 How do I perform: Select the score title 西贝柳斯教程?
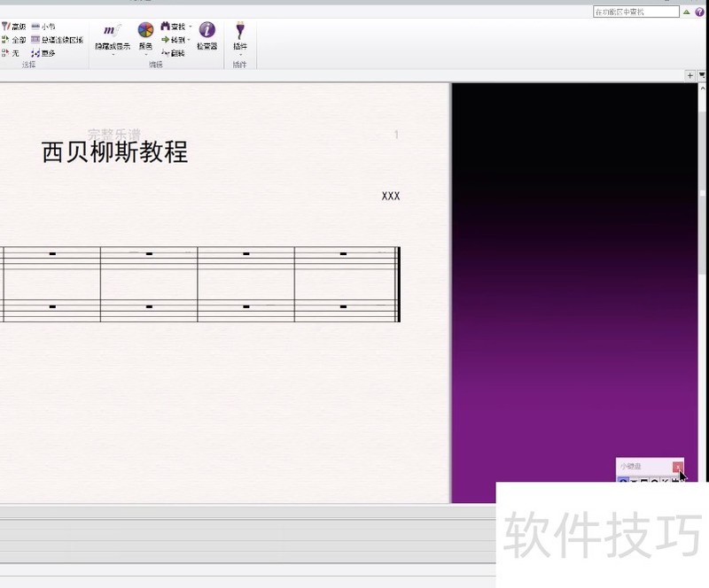click(115, 151)
